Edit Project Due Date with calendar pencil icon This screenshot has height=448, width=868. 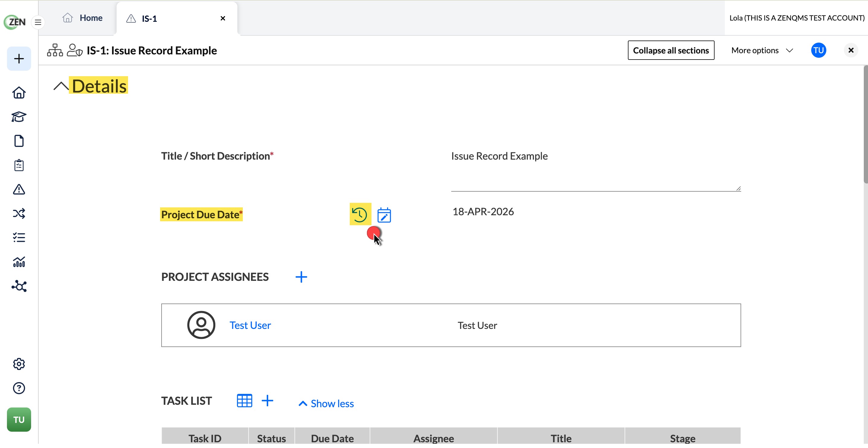click(384, 215)
